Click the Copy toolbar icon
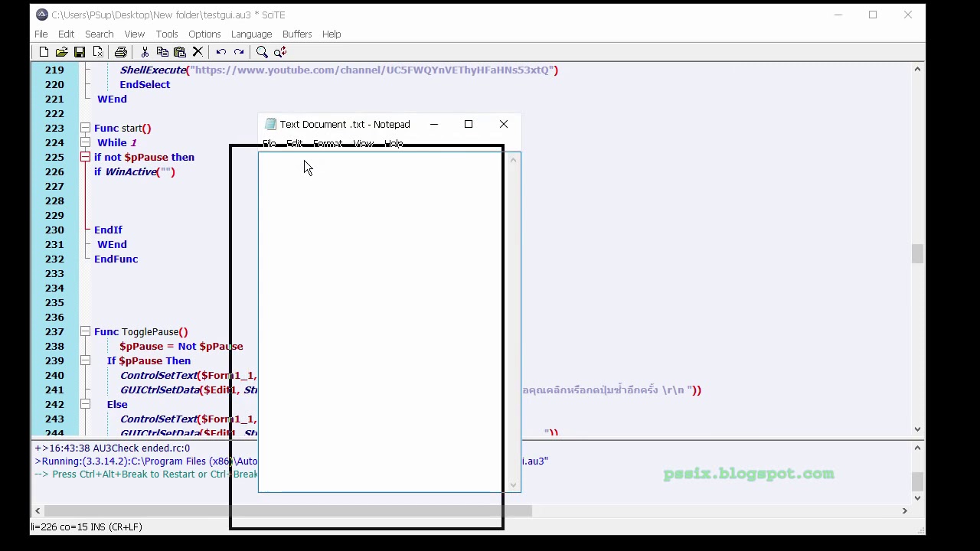980x551 pixels. (x=162, y=52)
